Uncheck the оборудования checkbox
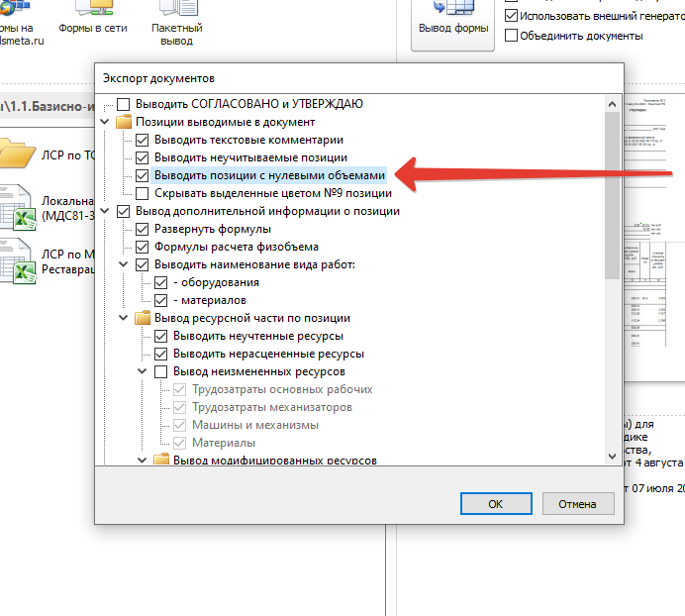This screenshot has width=685, height=616. 160,282
